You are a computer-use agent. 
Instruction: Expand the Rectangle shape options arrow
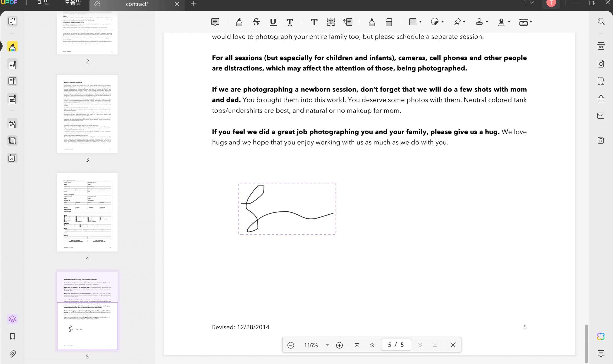coord(420,22)
